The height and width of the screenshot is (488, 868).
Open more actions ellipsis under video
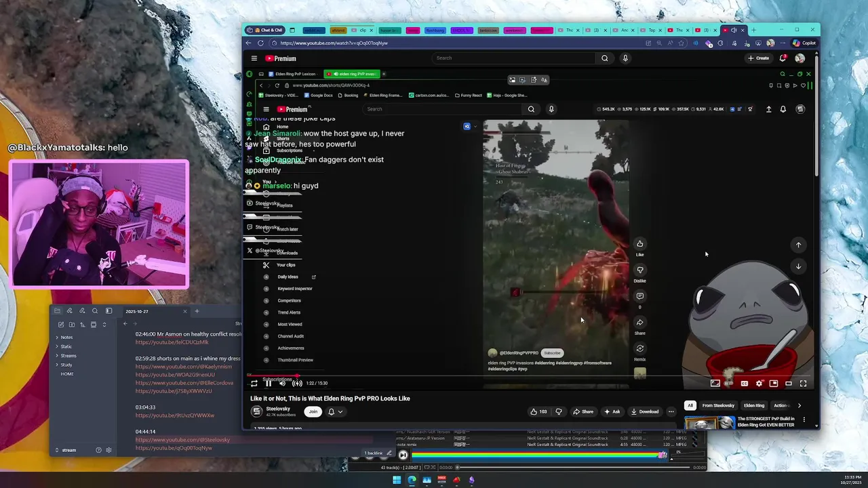click(x=671, y=411)
